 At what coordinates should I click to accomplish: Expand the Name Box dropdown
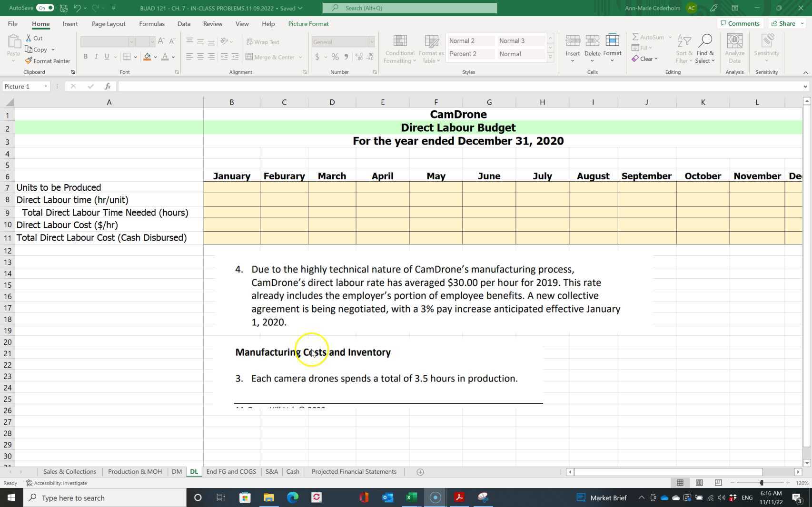(x=46, y=87)
